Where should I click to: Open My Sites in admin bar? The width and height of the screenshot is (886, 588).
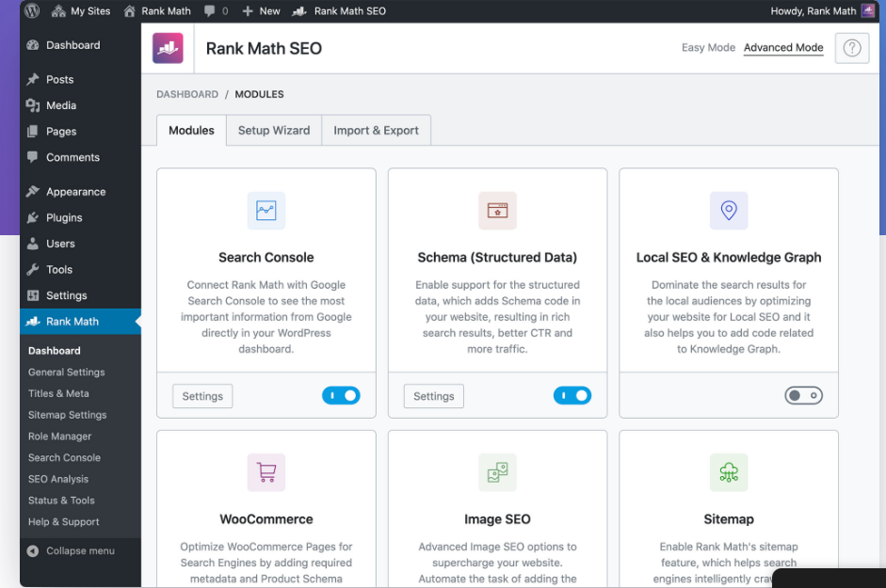[x=90, y=10]
